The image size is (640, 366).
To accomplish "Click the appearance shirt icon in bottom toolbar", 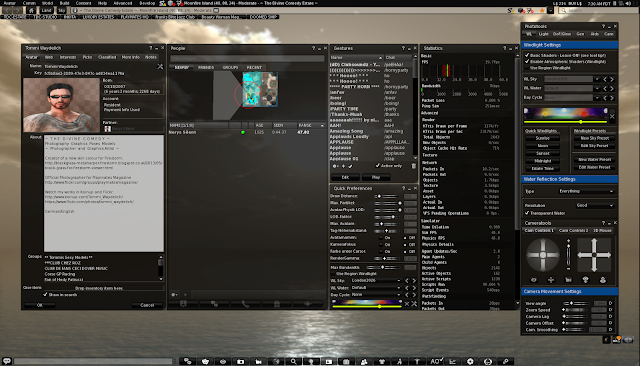I will click(382, 361).
